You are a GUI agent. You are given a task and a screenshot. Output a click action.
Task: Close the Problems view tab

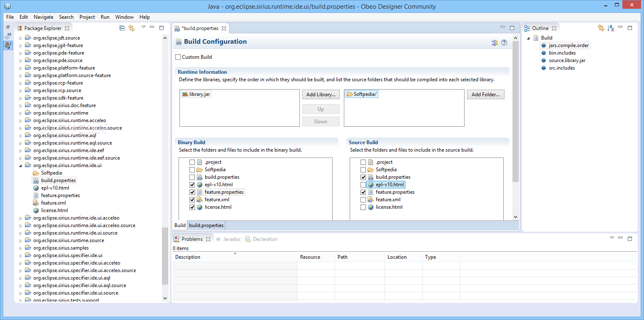click(x=208, y=239)
